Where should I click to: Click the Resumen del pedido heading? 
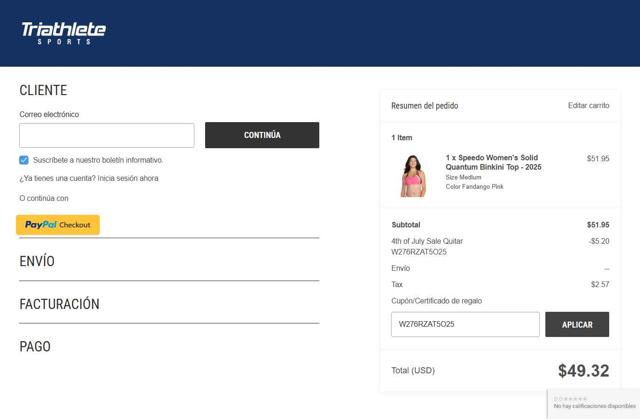click(x=424, y=106)
